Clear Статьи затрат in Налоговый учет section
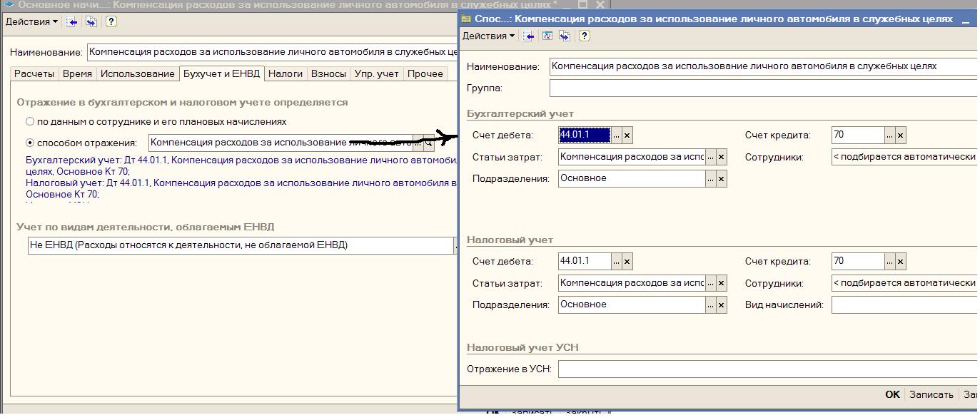This screenshot has width=980, height=420. click(x=721, y=283)
